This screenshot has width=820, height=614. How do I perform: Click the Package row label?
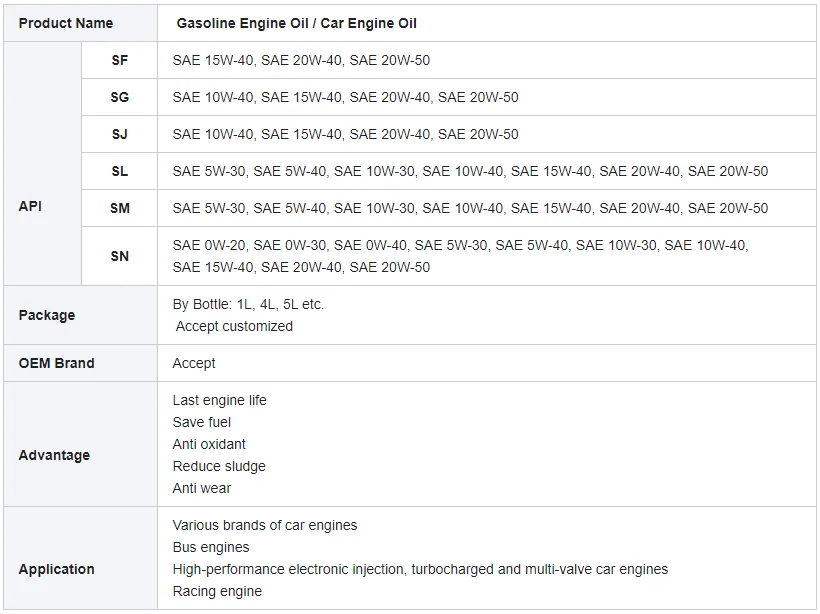coord(47,315)
